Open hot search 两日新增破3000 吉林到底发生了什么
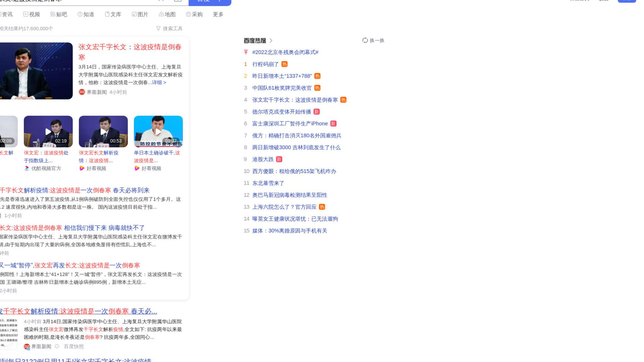Viewport: 644px width, 362px height. point(297,147)
